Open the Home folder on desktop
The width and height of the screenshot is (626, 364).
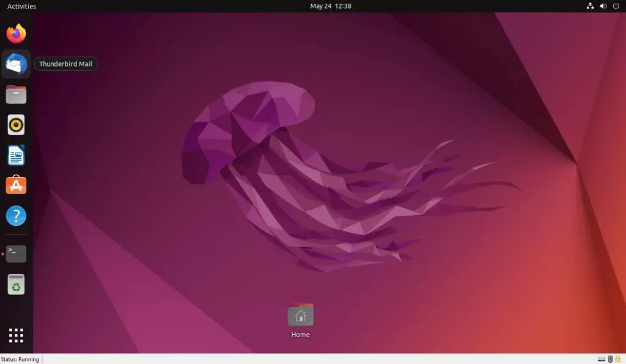pyautogui.click(x=300, y=320)
